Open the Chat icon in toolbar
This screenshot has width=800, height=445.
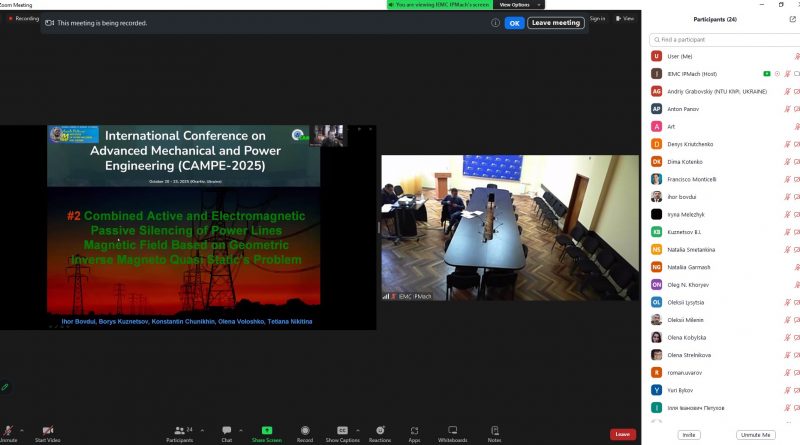[227, 430]
